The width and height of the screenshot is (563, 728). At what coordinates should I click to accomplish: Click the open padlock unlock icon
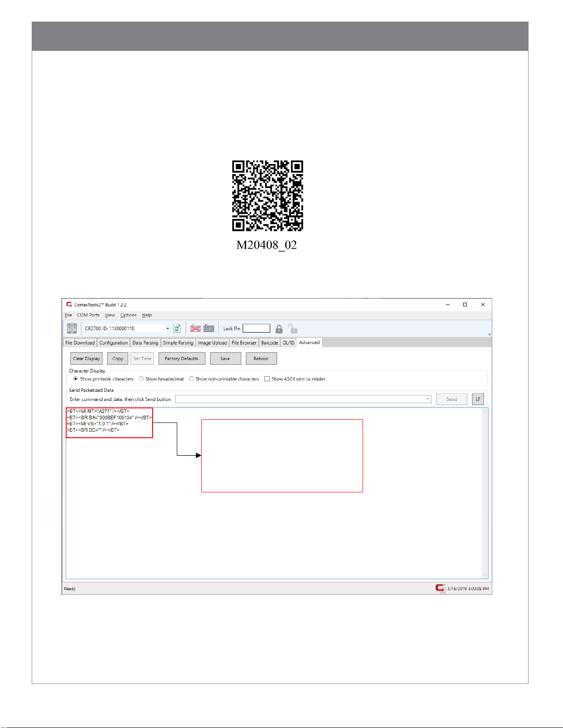(292, 328)
